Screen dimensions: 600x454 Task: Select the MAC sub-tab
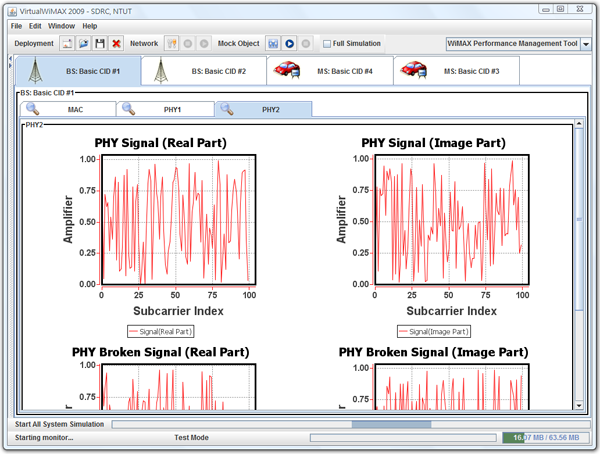click(x=68, y=109)
